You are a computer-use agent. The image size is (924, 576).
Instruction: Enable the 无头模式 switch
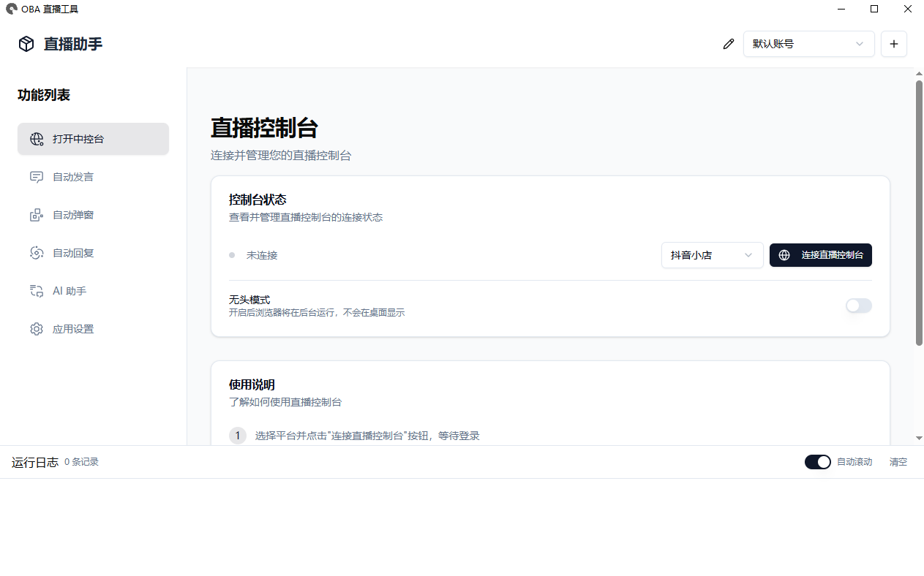[x=858, y=306]
